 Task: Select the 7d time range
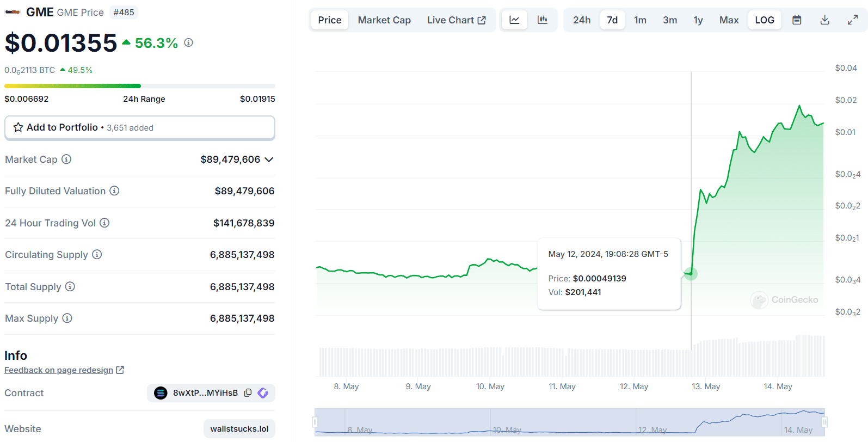click(x=612, y=20)
